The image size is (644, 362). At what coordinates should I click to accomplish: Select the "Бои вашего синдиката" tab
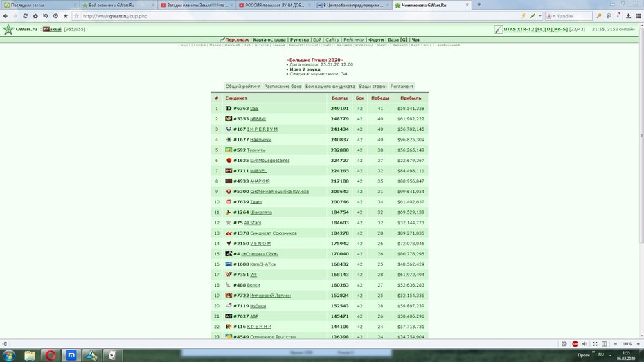coord(330,87)
